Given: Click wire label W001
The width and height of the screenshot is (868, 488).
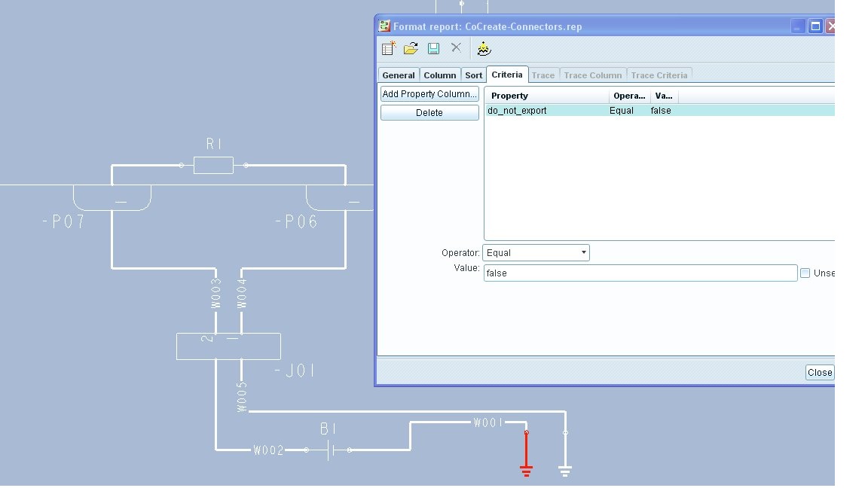Looking at the screenshot, I should [488, 422].
